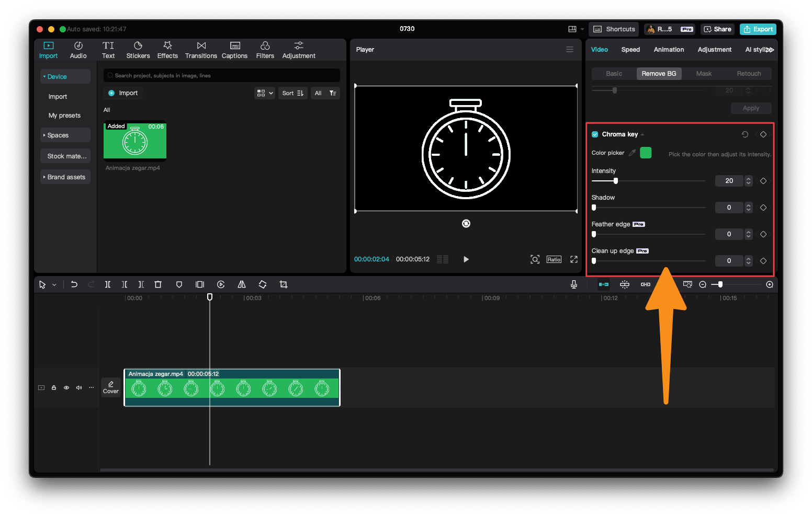Open the Shortcuts panel
This screenshot has height=516, width=812.
pyautogui.click(x=614, y=29)
